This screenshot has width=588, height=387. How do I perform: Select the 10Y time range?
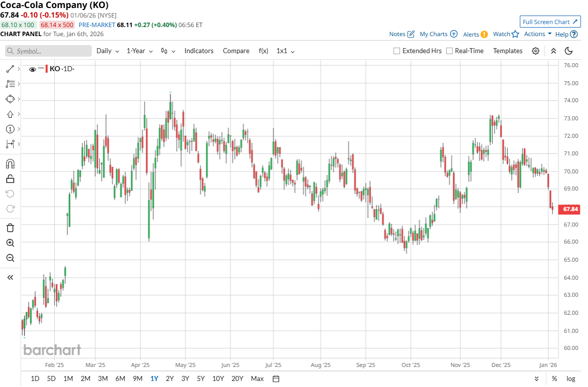218,379
